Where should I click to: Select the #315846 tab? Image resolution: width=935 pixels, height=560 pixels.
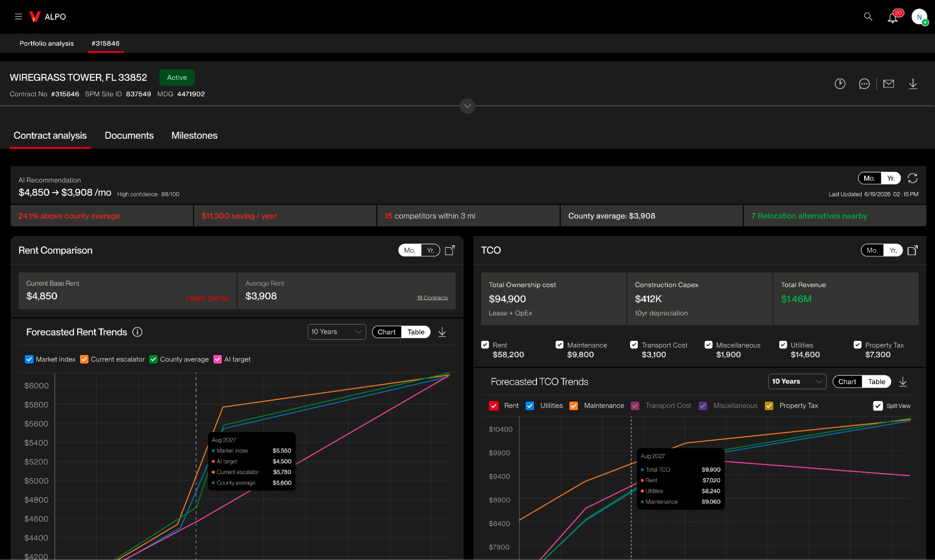(105, 43)
